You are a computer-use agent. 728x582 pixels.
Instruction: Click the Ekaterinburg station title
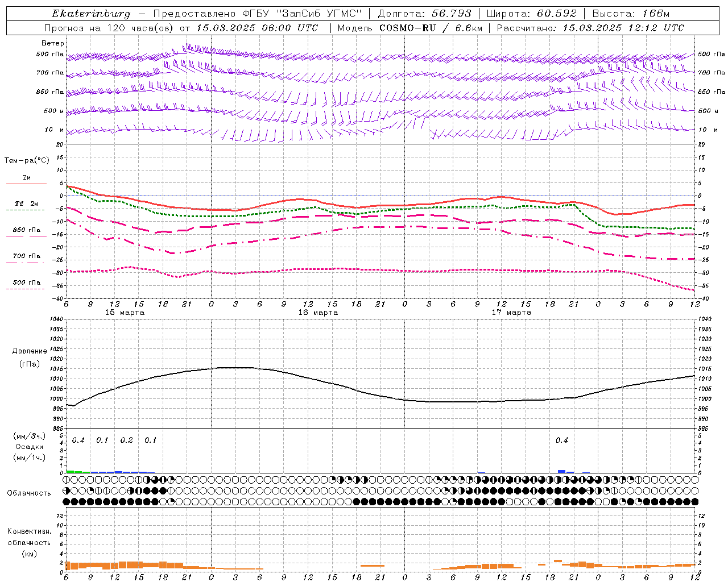point(91,14)
